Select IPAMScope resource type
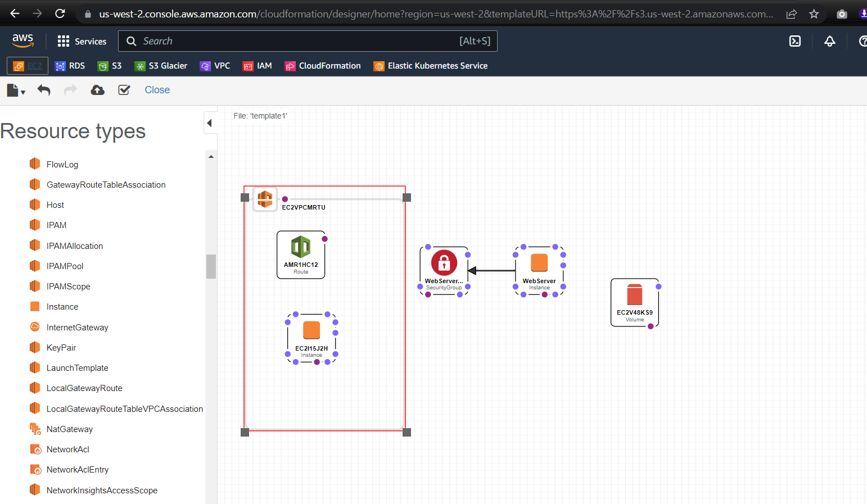Screen dimensions: 867x504 pyautogui.click(x=68, y=287)
